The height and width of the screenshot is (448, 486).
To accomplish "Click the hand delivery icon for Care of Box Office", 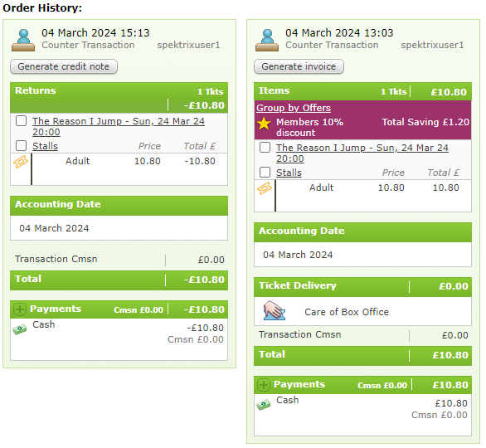I will pos(274,310).
